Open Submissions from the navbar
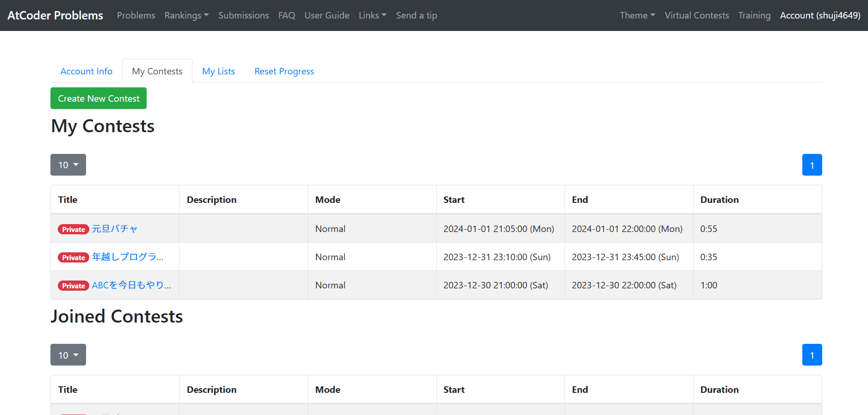Screen dimensions: 868x415 pyautogui.click(x=243, y=15)
